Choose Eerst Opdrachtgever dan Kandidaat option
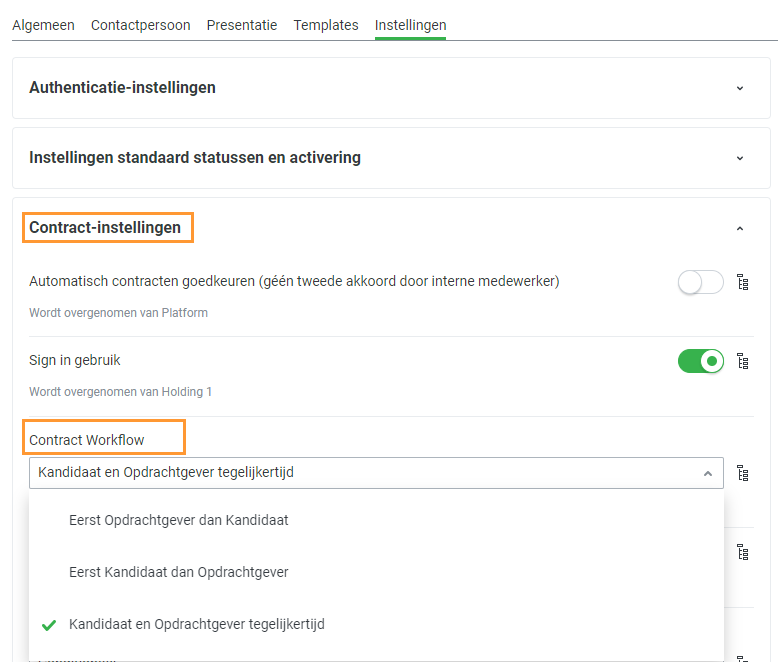Screen dimensions: 778x662 179,520
